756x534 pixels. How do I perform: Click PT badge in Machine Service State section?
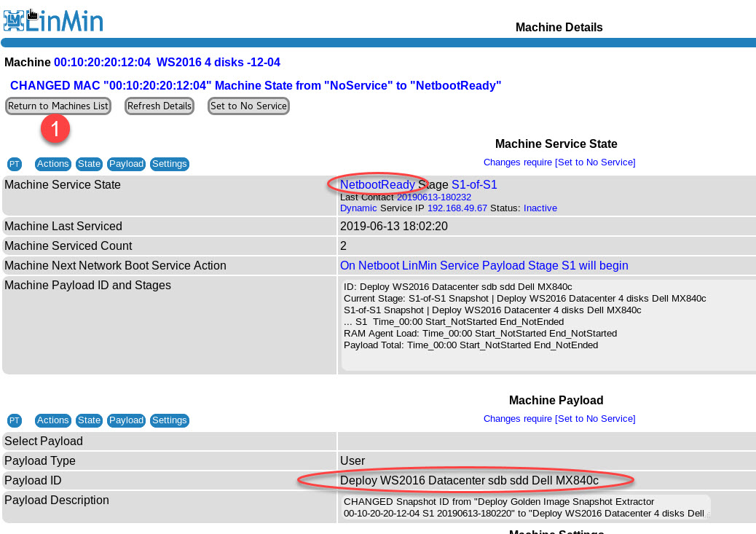[x=15, y=164]
